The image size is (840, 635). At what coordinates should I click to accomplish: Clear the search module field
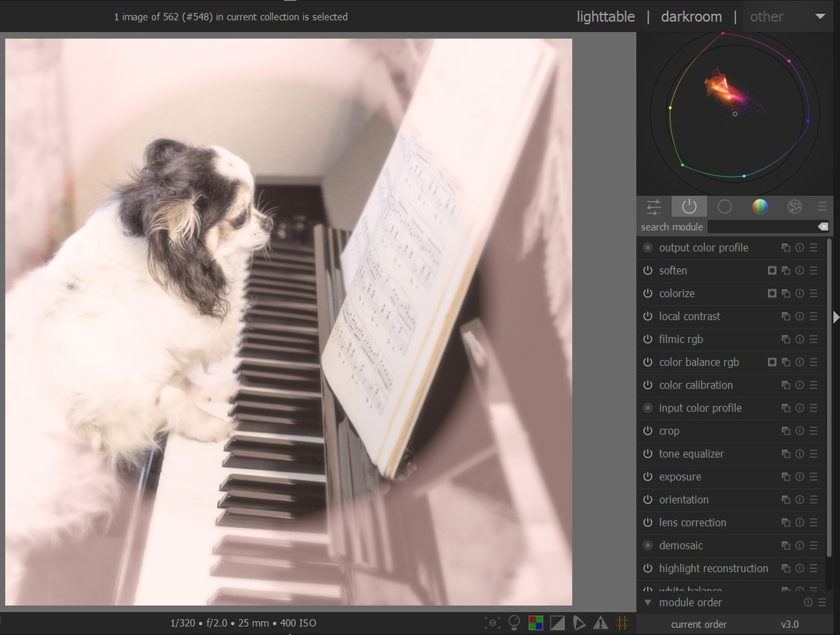pos(823,227)
